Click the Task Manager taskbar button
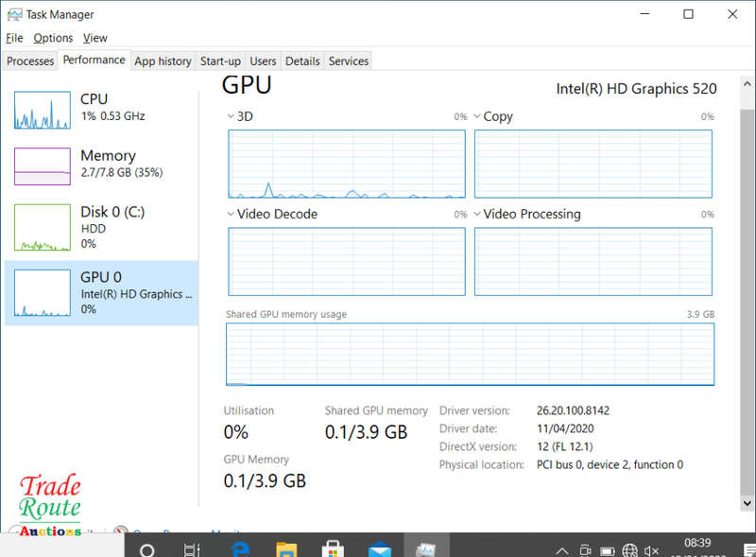 pos(427,546)
